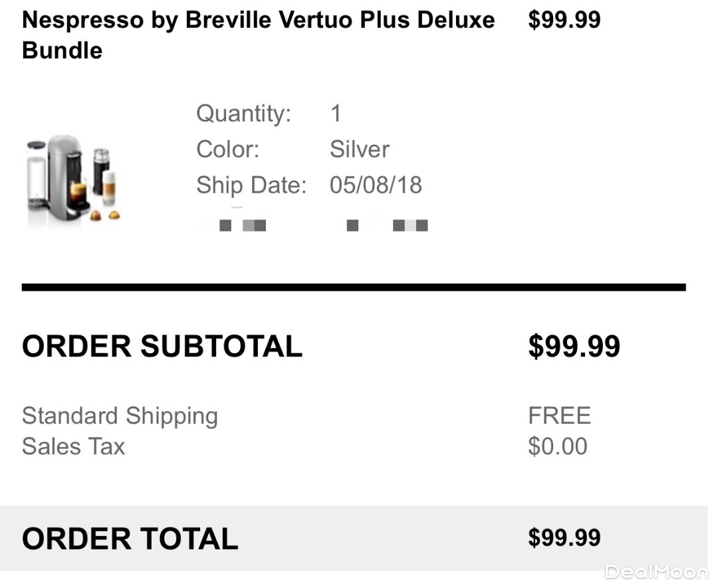Click the Ship Date label
Image resolution: width=718 pixels, height=588 pixels.
251,185
